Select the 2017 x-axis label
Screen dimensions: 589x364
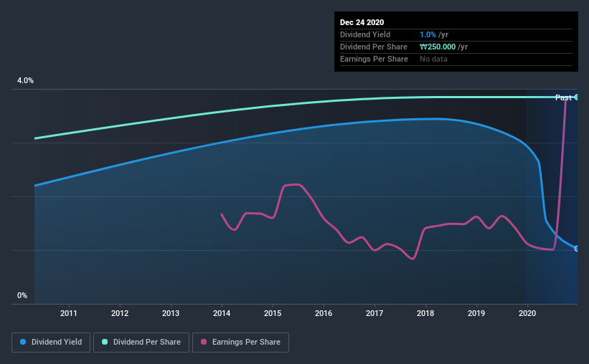pos(374,313)
